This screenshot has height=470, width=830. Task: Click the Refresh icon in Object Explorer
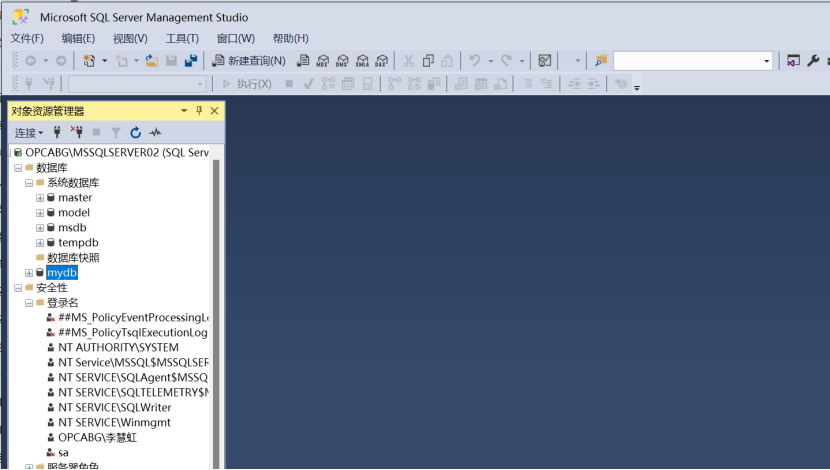pos(136,132)
